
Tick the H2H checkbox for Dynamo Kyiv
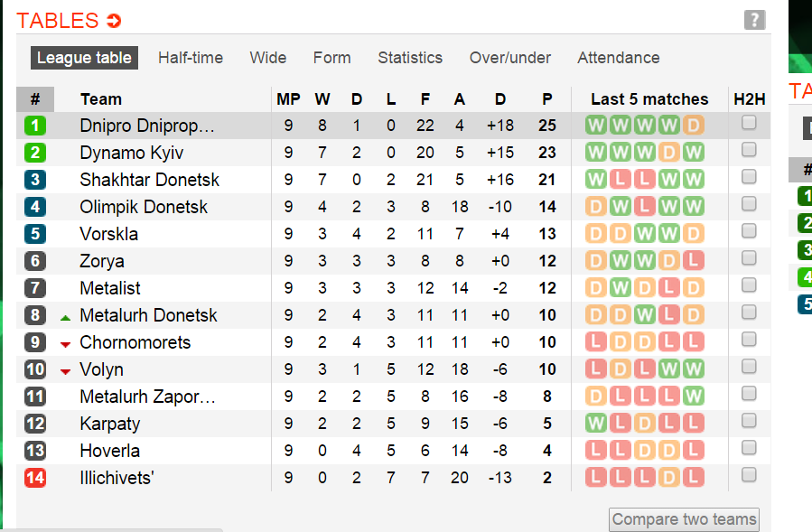tap(749, 151)
